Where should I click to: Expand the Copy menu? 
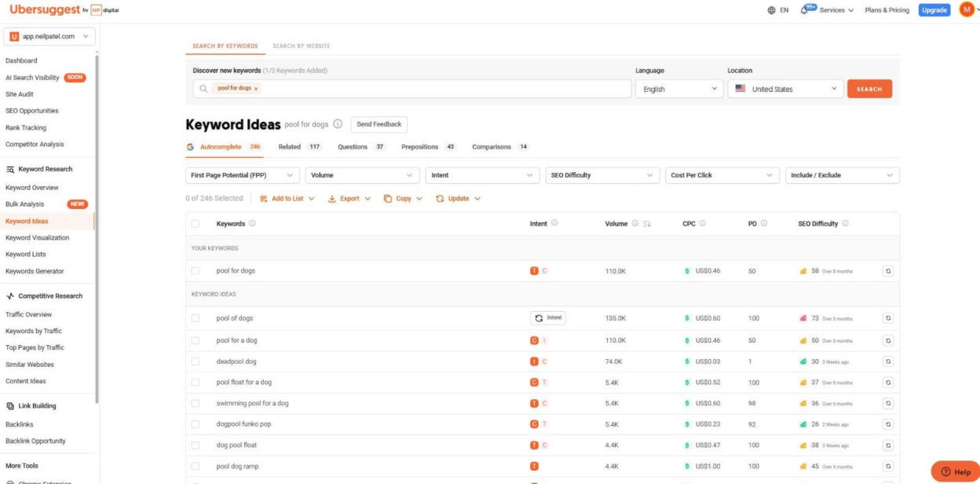coord(403,199)
